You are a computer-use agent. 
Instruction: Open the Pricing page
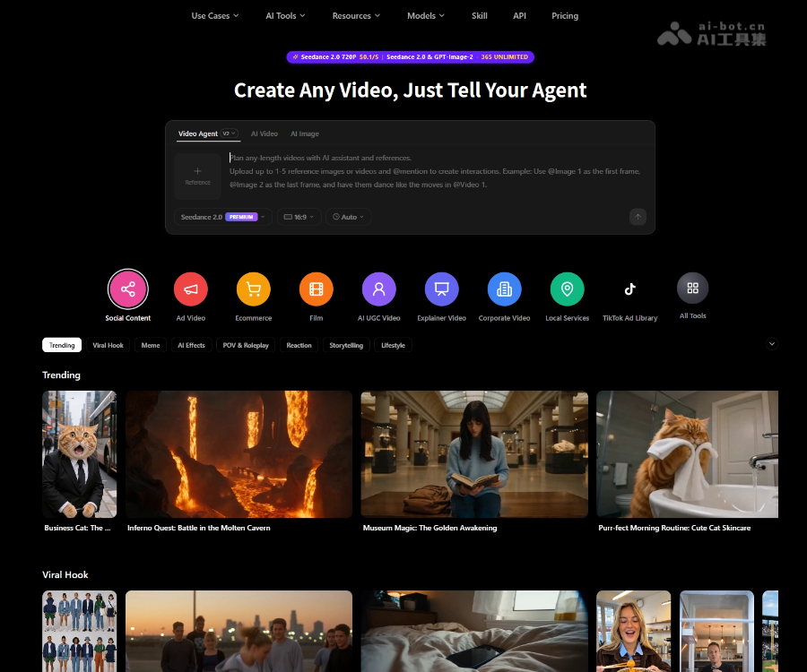(x=565, y=16)
